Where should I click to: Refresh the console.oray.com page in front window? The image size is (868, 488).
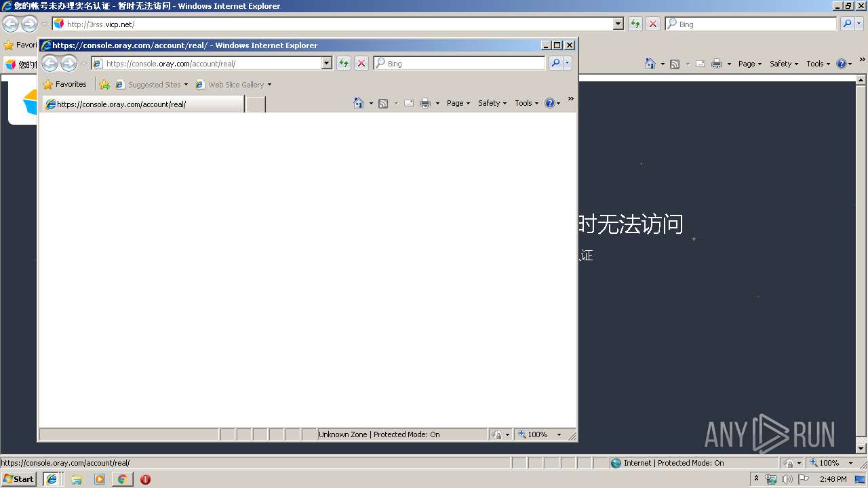344,63
